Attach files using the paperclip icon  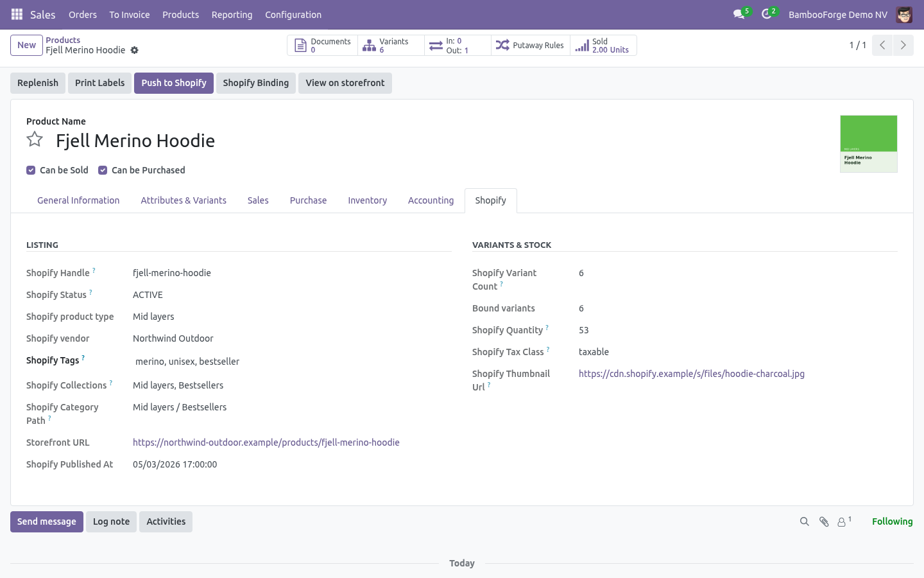point(824,521)
